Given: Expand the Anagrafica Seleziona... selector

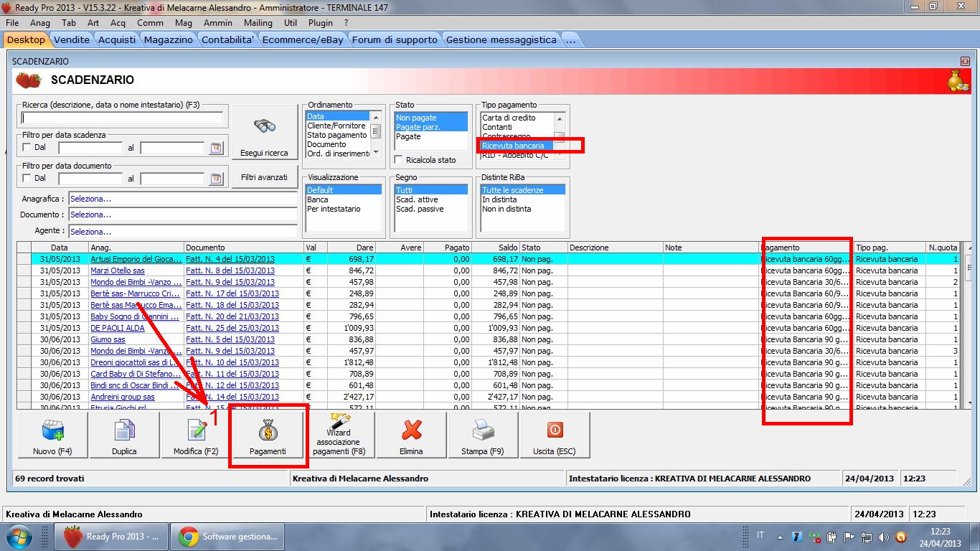Looking at the screenshot, I should click(182, 199).
